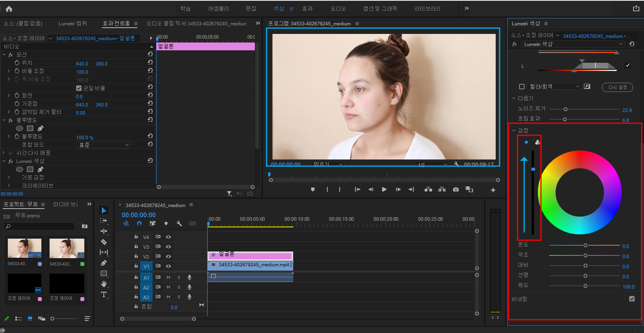Lock the V3 track
Viewport: 644px width, 333px height.
point(136,246)
